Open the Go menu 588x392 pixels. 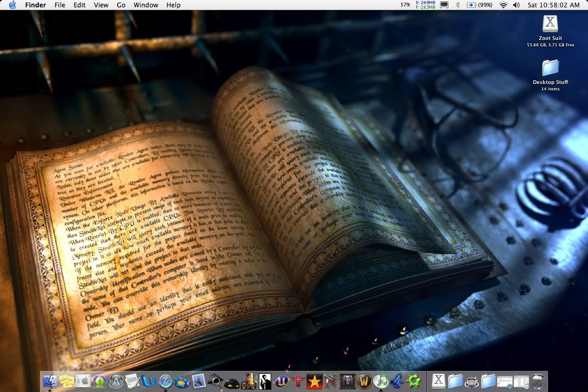pyautogui.click(x=121, y=5)
